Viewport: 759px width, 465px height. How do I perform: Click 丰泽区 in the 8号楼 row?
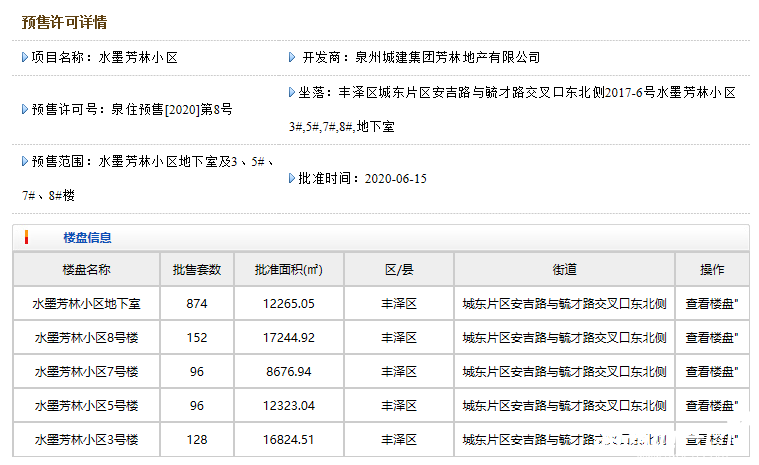[x=399, y=338]
